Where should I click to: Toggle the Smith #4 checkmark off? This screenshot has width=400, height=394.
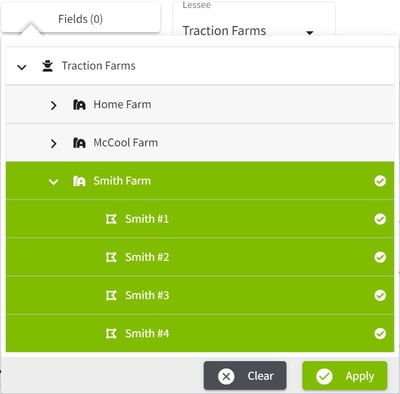click(380, 333)
